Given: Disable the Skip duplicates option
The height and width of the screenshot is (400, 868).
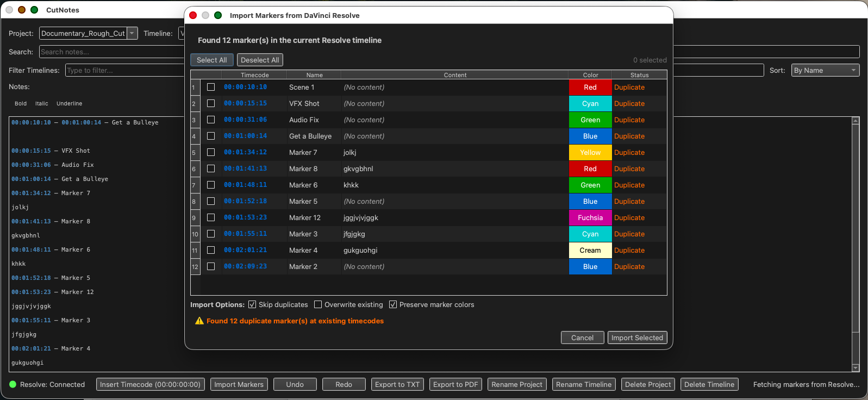Looking at the screenshot, I should (252, 304).
